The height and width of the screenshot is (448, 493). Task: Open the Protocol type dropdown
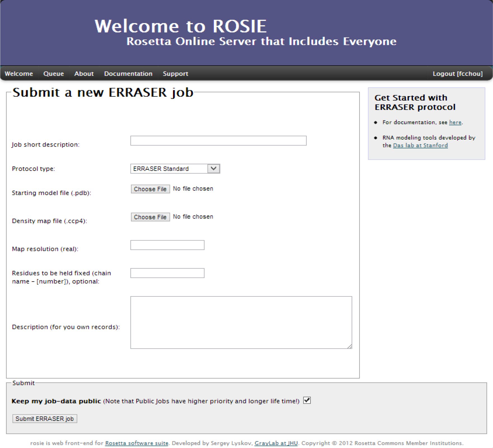[x=175, y=169]
